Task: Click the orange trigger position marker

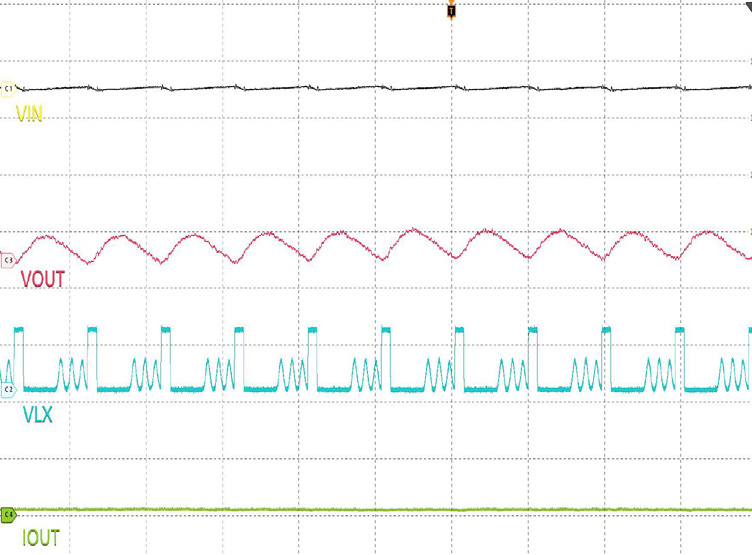Action: [451, 11]
